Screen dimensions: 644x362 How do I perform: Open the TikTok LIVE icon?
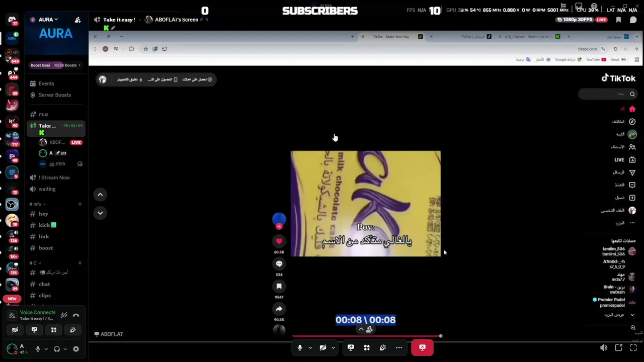click(x=632, y=160)
